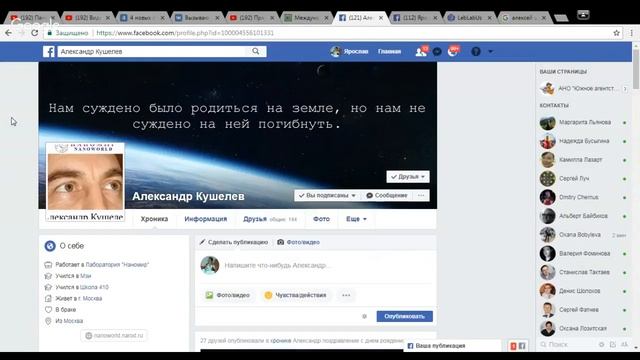
Task: Click Главная link in top bar
Action: (x=389, y=51)
